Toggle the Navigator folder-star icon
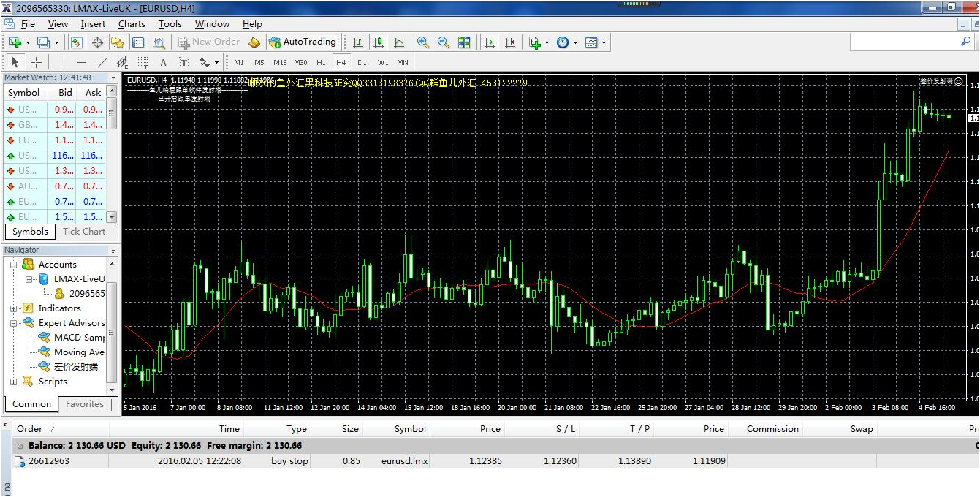 118,42
